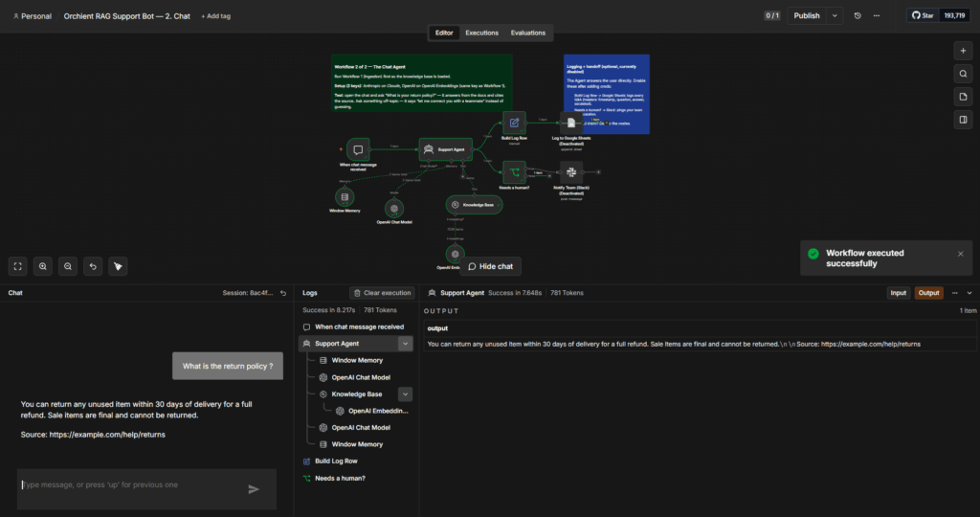Collapse the logs panel with chevron
Screen dimensions: 980x517
(969, 293)
